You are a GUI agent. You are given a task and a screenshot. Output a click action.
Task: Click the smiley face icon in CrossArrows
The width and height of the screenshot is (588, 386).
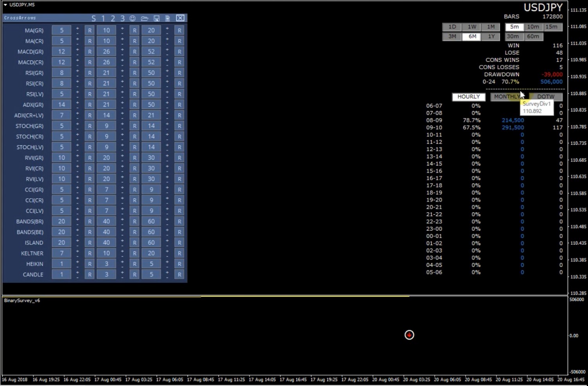133,18
